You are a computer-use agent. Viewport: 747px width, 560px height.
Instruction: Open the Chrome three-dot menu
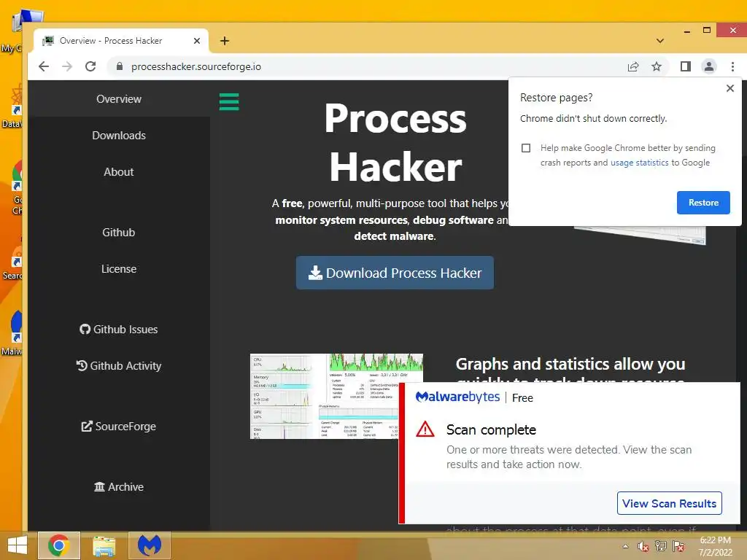pos(732,66)
